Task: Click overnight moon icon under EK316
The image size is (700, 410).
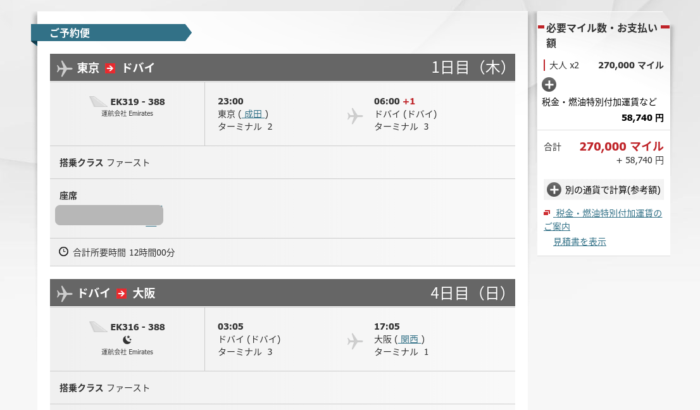Action: (127, 340)
